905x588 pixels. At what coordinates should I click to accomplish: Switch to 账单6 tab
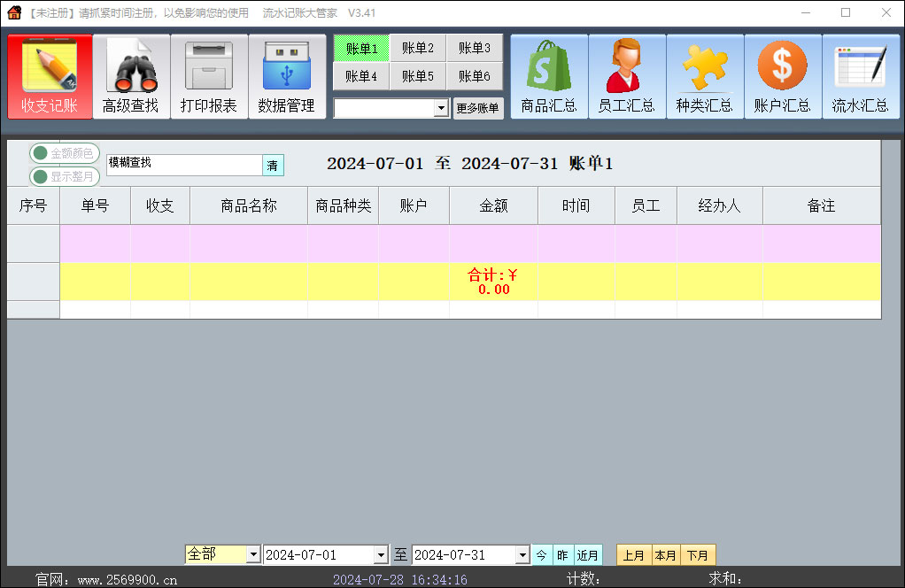coord(475,76)
